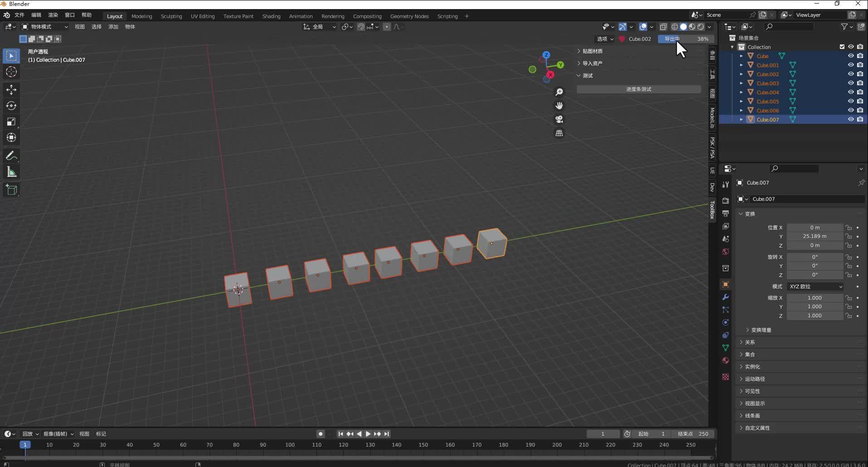Hide Cube.003 in the outliner
The image size is (868, 467).
pos(851,83)
